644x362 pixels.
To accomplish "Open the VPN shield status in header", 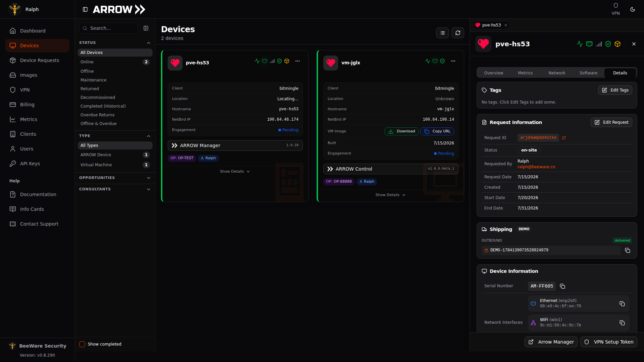I will tap(615, 9).
